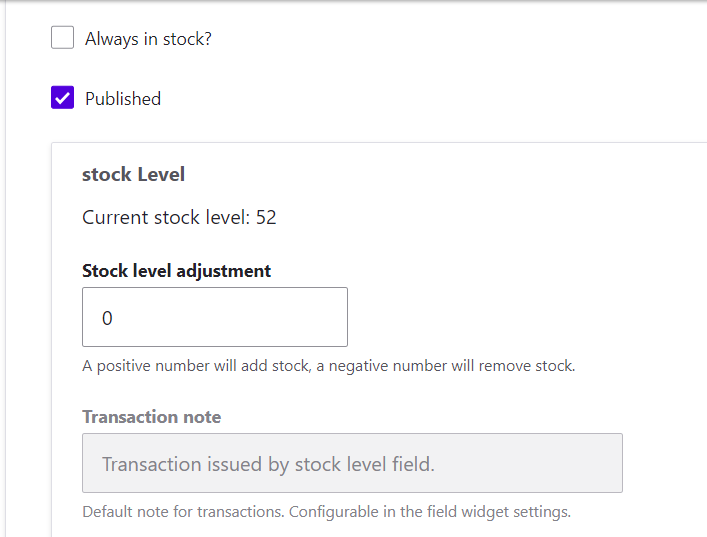Click the greyed-out Transaction note field

tap(352, 463)
